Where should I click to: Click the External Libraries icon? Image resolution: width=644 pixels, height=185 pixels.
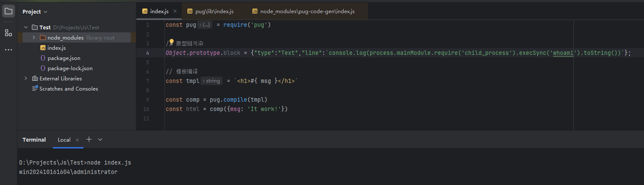[x=35, y=79]
